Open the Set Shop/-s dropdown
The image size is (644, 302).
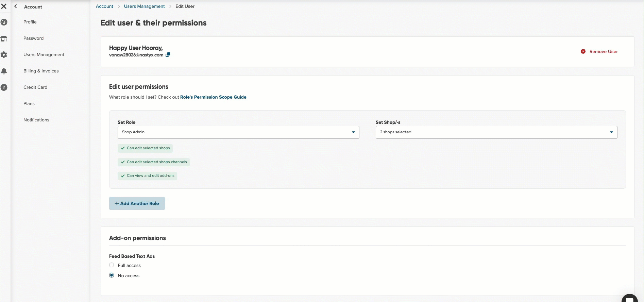496,132
